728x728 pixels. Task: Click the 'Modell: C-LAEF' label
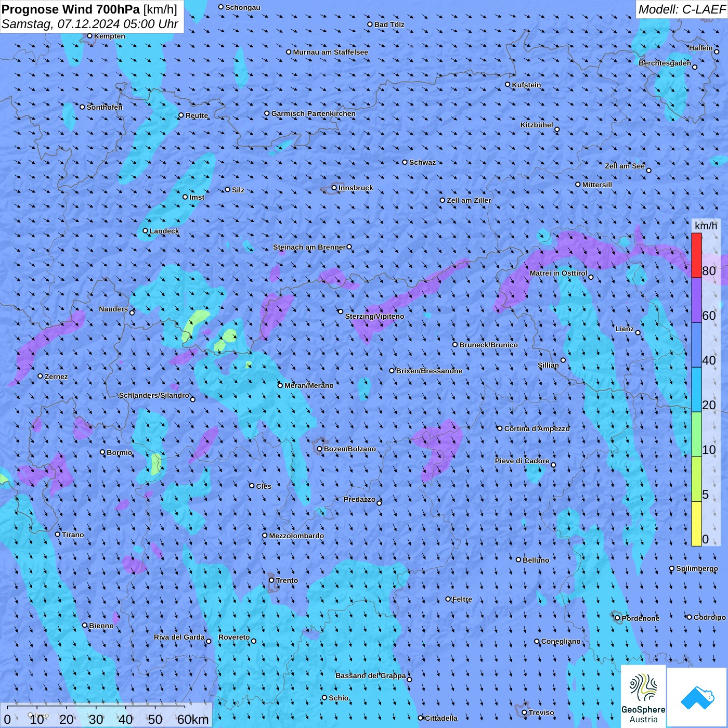coord(682,9)
